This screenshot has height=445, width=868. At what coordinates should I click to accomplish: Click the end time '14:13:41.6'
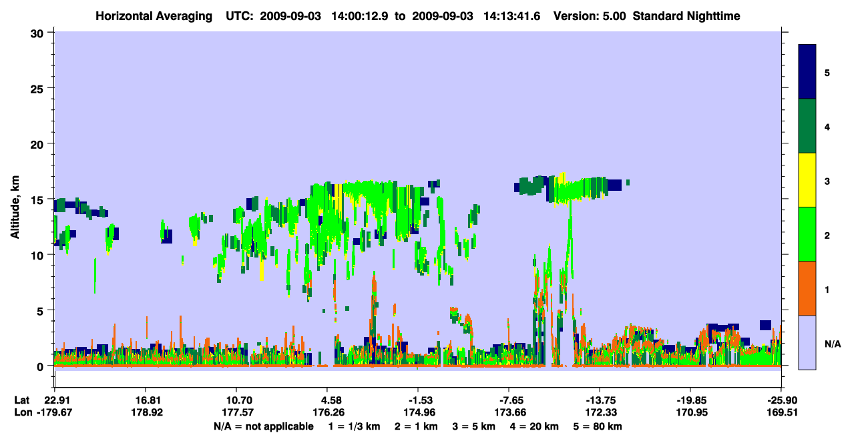point(513,16)
